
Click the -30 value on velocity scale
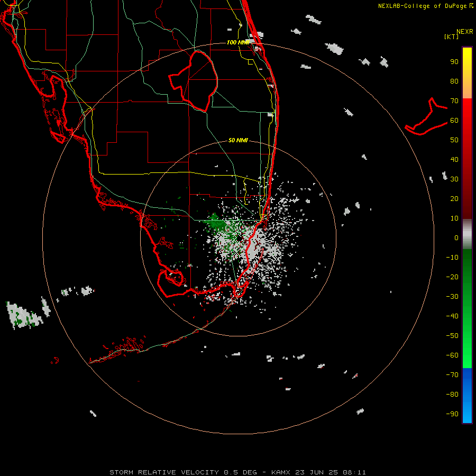(452, 297)
